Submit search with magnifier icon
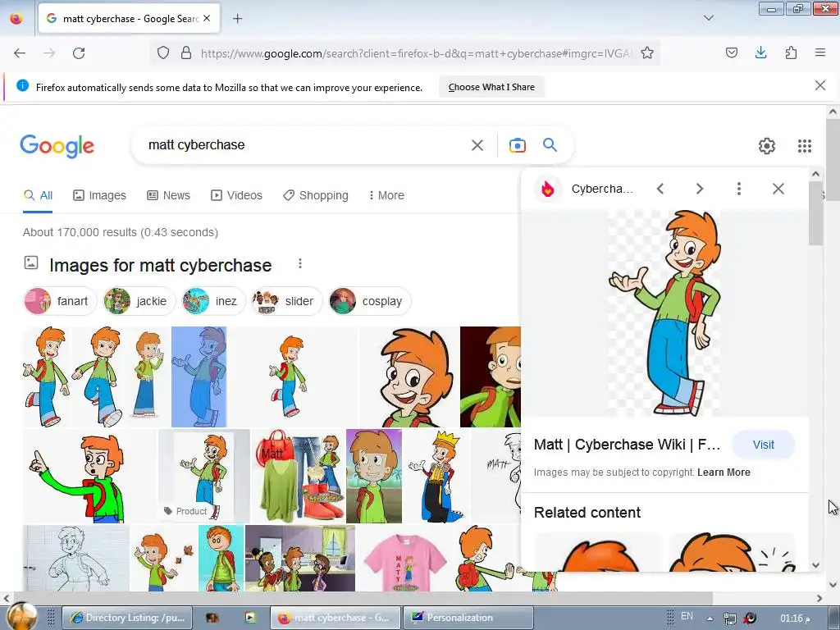Viewport: 840px width, 630px height. pyautogui.click(x=550, y=144)
